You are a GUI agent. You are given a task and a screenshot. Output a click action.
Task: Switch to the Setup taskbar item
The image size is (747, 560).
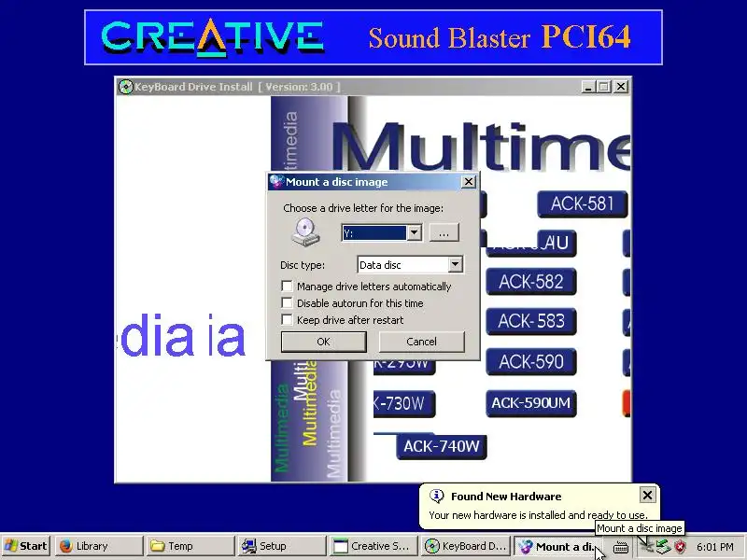(x=283, y=546)
